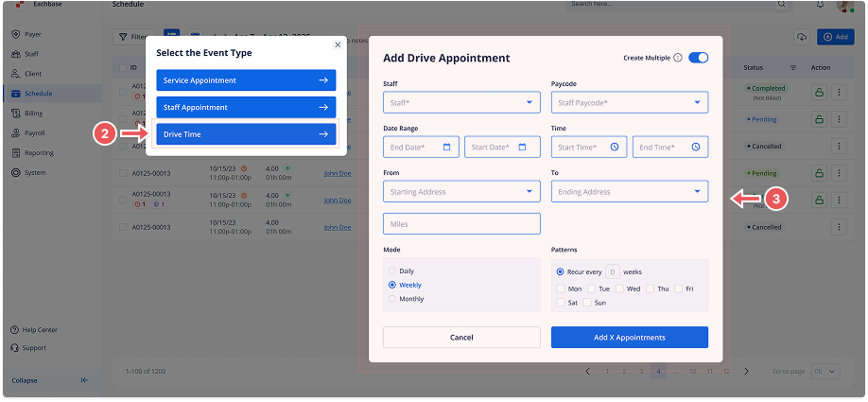Choose the Service Appointment event type

point(246,80)
